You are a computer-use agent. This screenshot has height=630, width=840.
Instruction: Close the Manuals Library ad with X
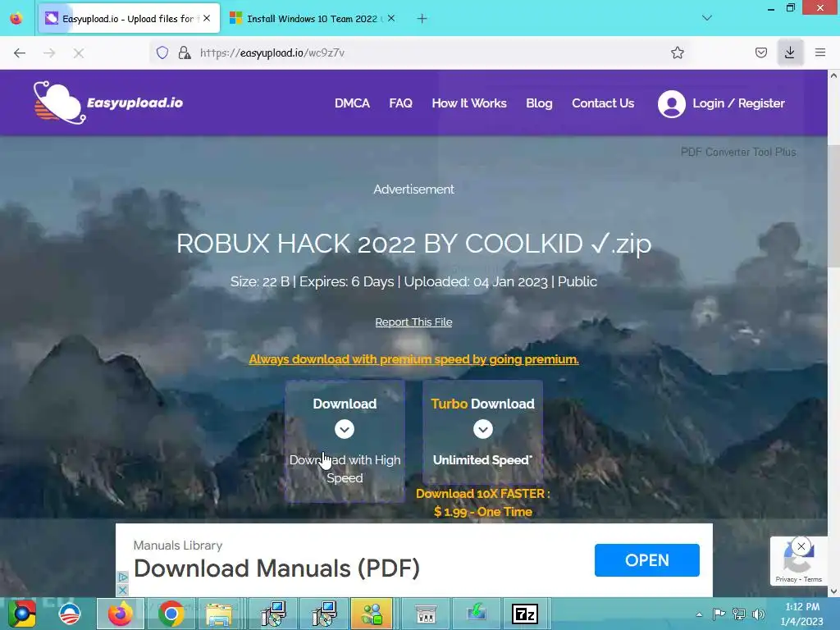123,590
